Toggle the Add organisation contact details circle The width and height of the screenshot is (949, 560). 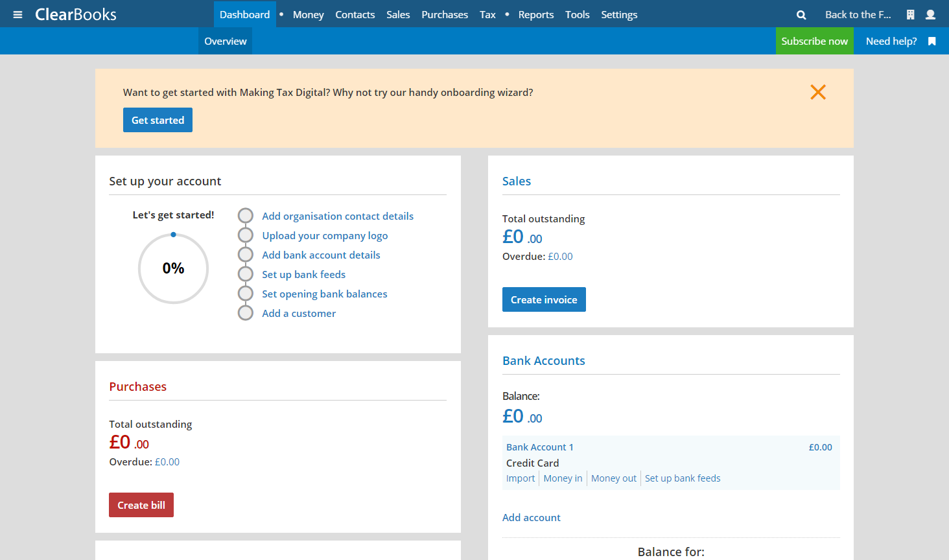(x=245, y=216)
